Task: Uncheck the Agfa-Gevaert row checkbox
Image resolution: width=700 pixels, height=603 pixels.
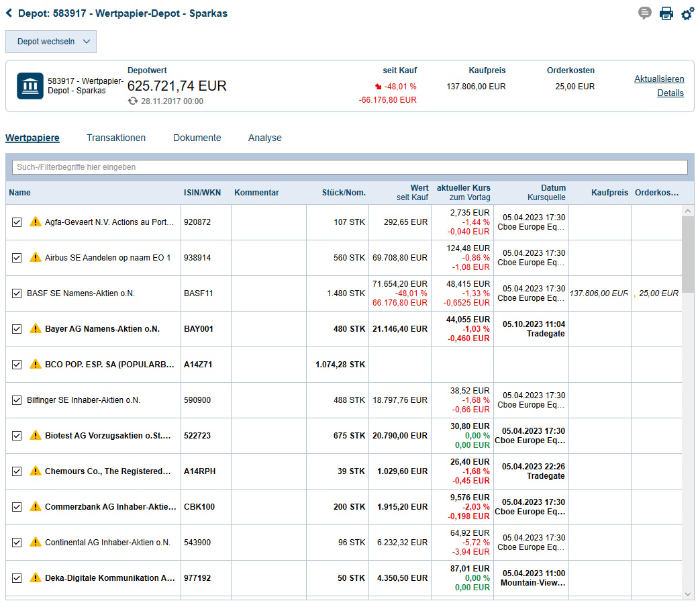Action: (17, 222)
